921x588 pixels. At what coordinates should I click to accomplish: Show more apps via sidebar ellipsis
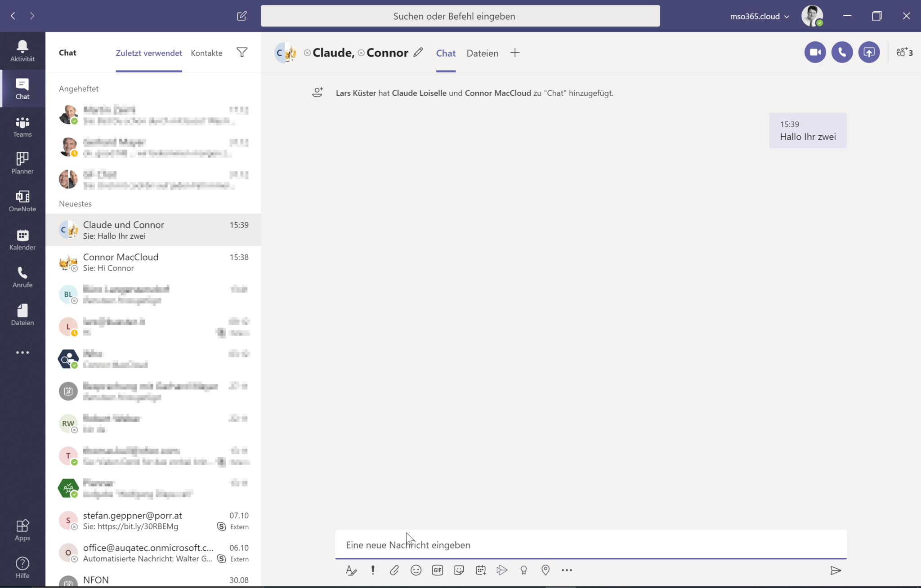pos(22,352)
